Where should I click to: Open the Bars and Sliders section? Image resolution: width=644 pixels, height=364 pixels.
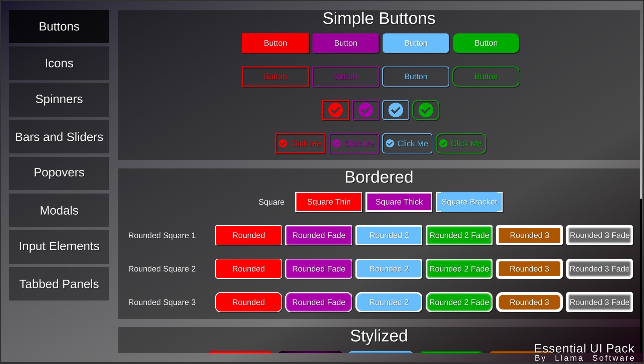(x=59, y=136)
